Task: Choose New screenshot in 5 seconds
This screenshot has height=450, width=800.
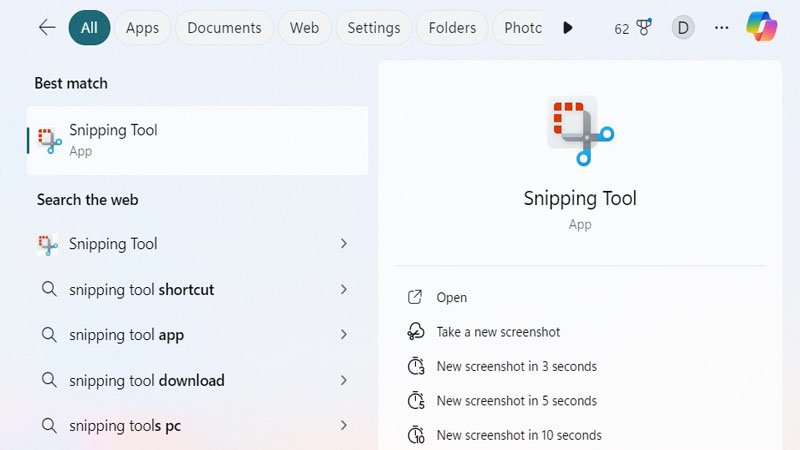Action: (516, 401)
